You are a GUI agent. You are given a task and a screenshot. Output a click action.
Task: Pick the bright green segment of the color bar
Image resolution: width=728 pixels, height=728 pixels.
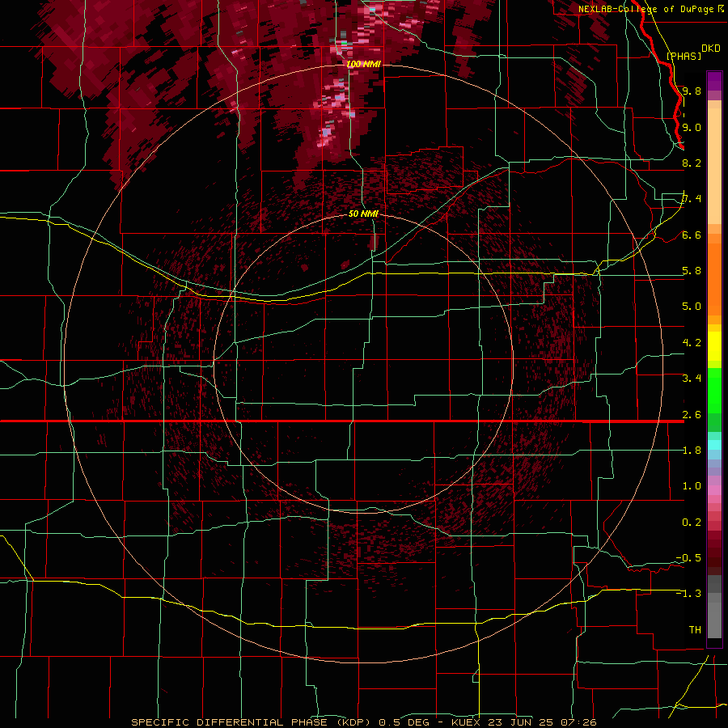(x=714, y=392)
